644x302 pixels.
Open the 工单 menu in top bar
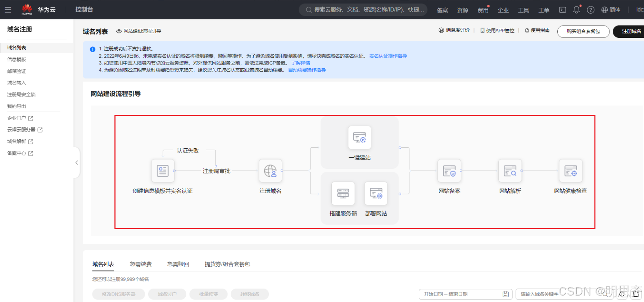pyautogui.click(x=544, y=10)
